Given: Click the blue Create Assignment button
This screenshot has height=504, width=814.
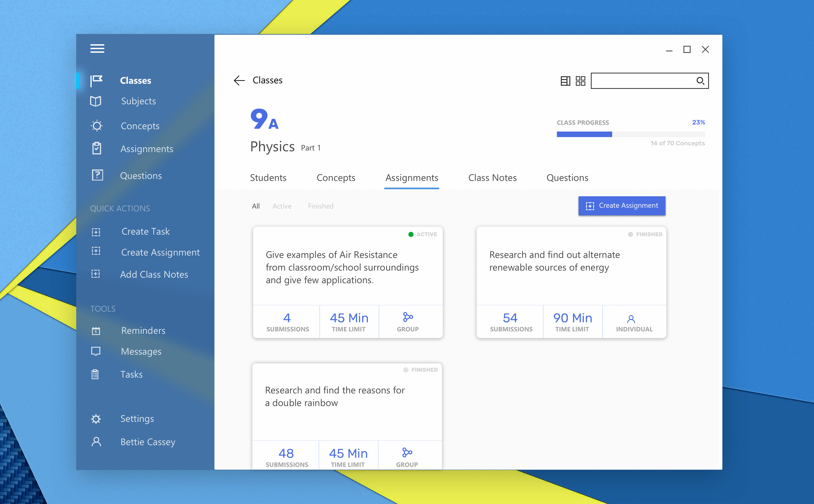Looking at the screenshot, I should point(622,206).
